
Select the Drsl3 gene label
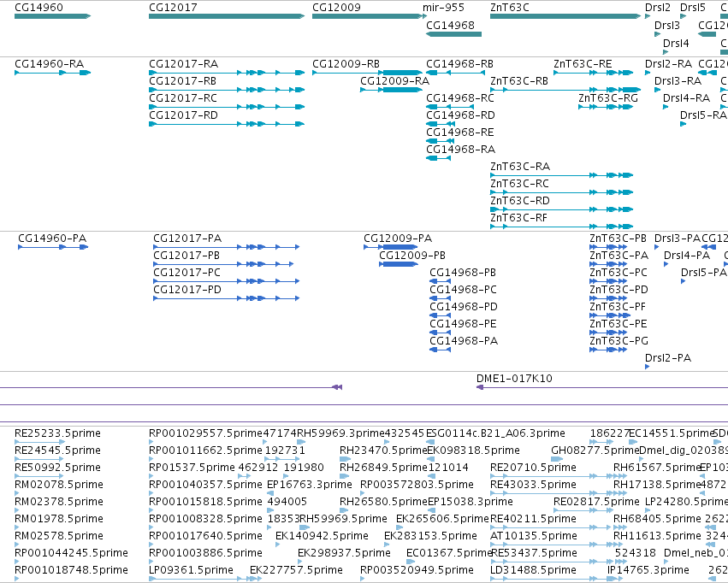[667, 25]
